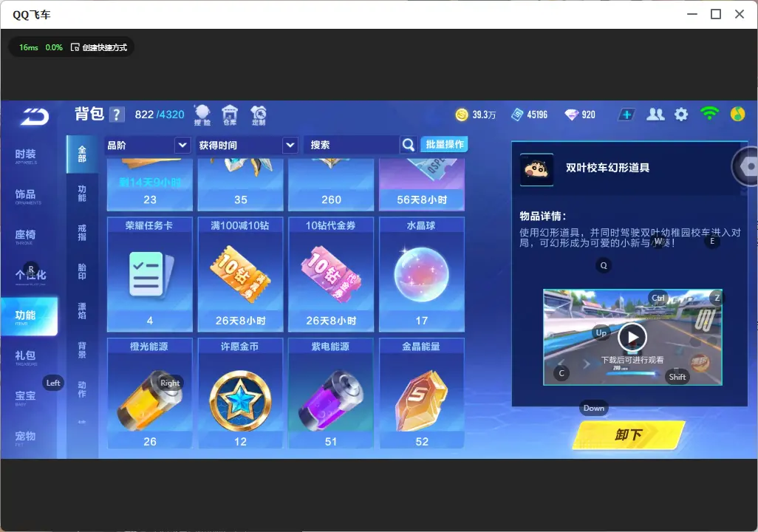Select the item with count 23

point(150,184)
